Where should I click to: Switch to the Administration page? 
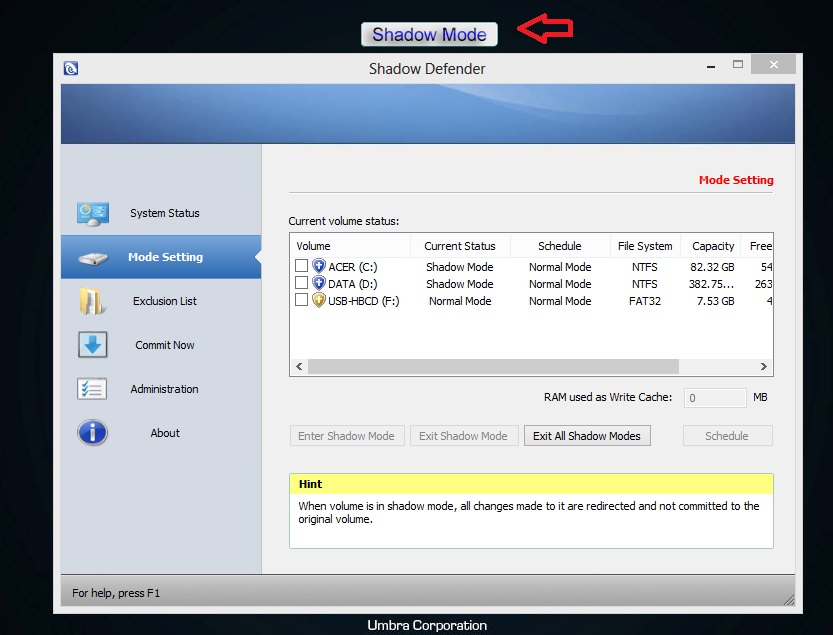[x=161, y=389]
